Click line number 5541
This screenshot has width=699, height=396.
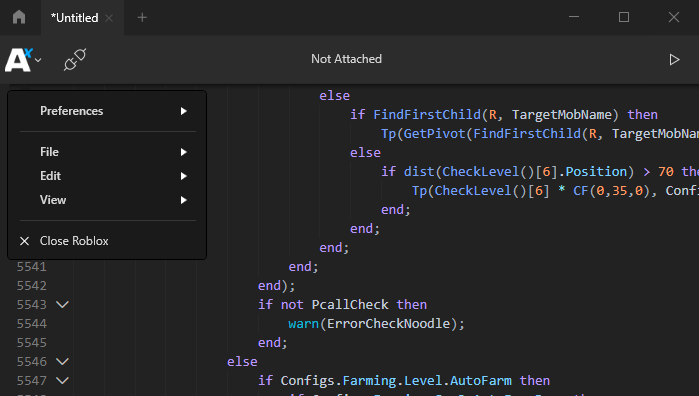(x=32, y=267)
